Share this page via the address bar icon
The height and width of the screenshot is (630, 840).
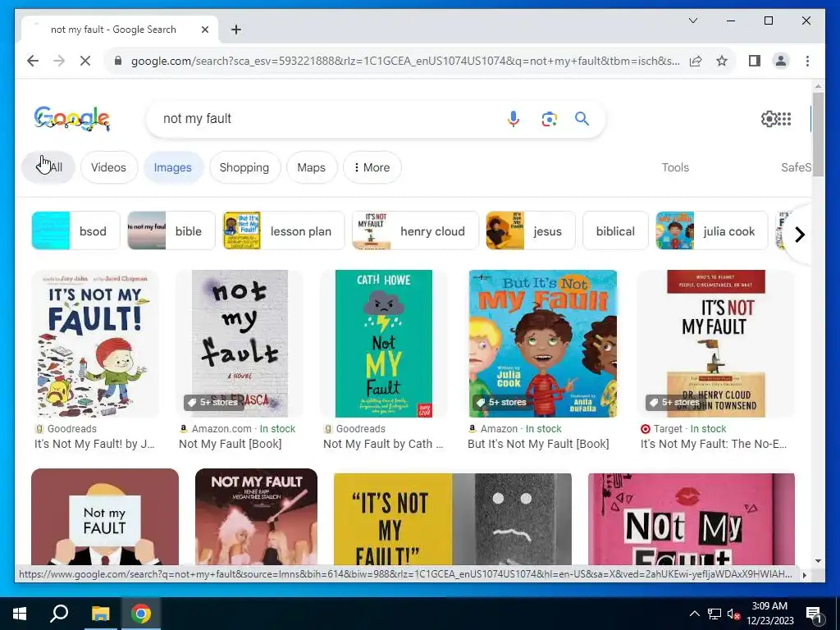point(696,61)
